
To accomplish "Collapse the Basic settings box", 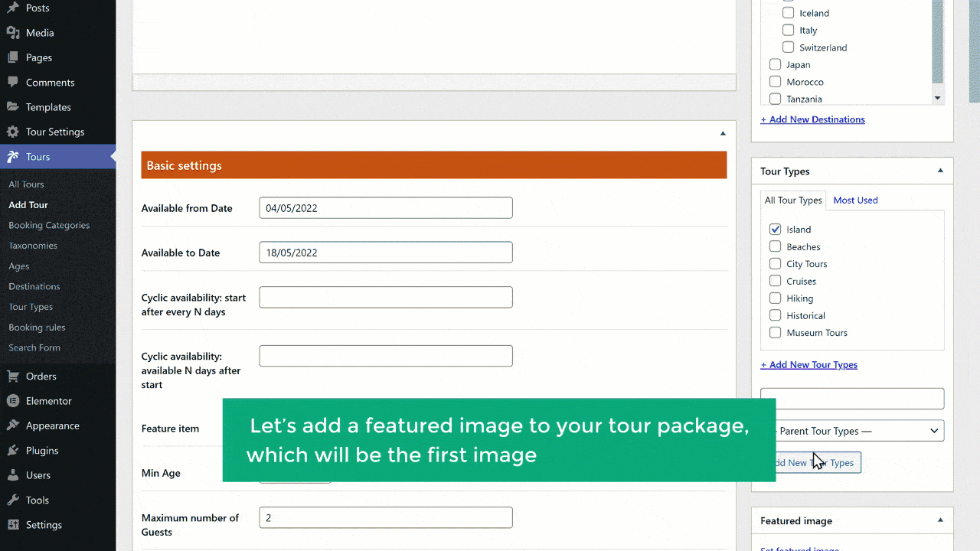I will 722,132.
